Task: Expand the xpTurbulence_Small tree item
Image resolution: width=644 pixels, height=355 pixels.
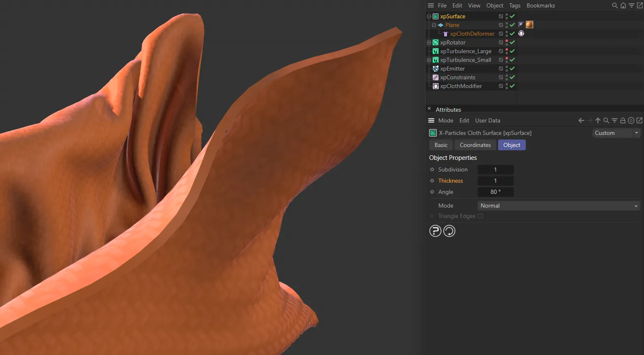Action: click(429, 60)
